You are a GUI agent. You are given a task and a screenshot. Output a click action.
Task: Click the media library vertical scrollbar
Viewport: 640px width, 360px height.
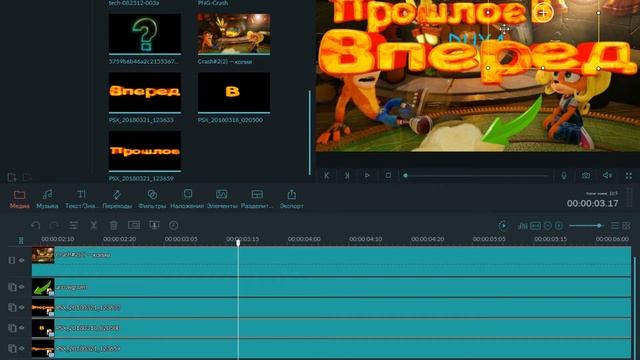(x=310, y=132)
